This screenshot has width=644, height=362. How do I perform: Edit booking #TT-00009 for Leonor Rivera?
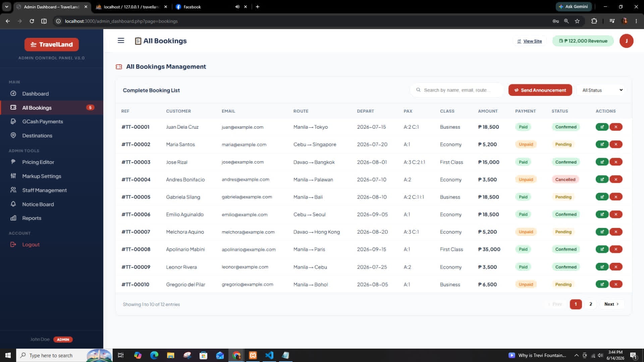click(x=602, y=267)
